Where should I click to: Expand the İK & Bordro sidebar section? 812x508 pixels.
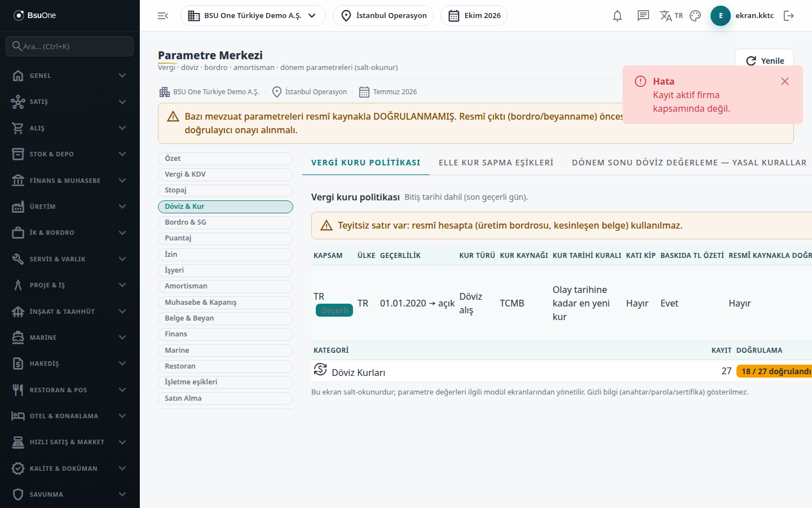[x=69, y=233]
